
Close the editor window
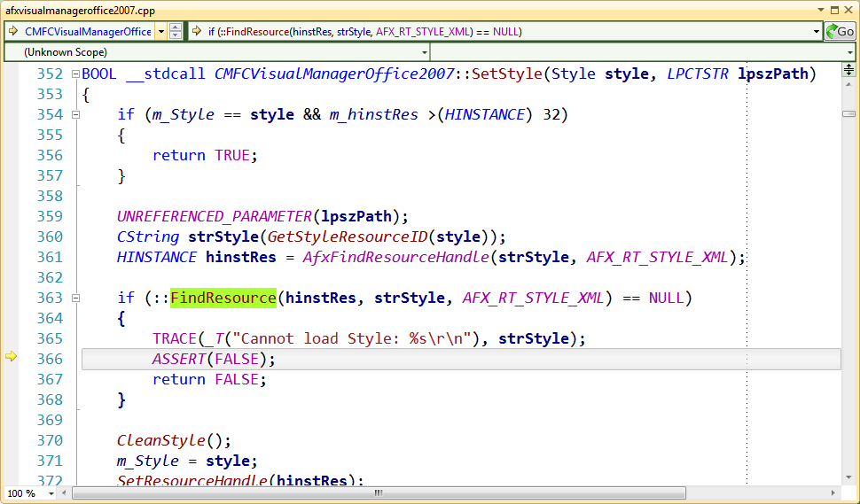pos(848,10)
